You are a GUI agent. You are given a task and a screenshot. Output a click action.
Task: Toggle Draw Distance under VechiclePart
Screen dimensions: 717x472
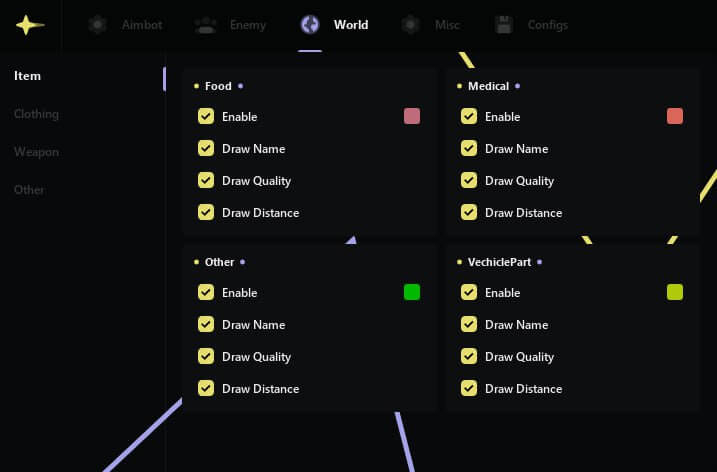tap(469, 389)
